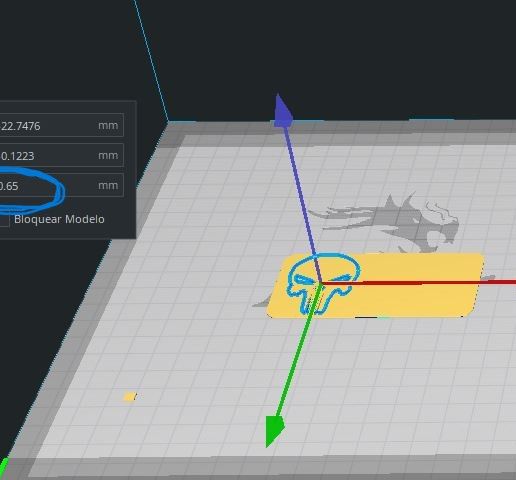Click the position field showing 22.7476
The width and height of the screenshot is (516, 480).
tap(62, 125)
